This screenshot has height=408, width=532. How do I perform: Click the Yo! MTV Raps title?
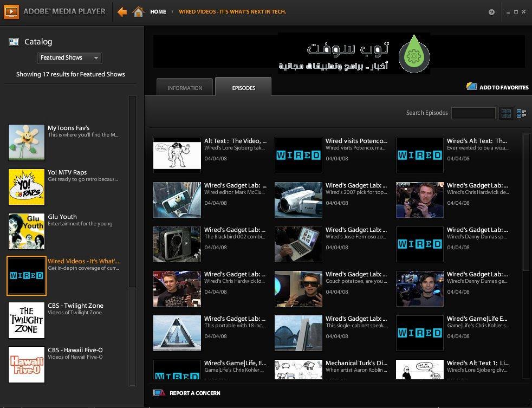67,172
